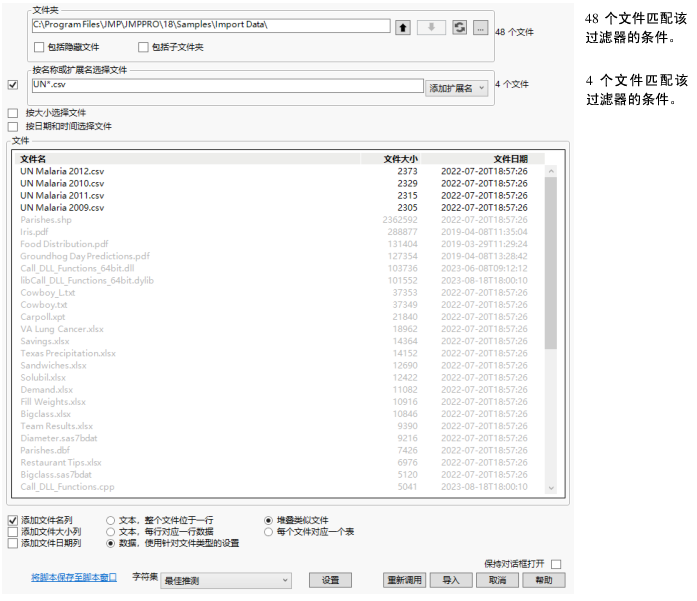Enable 按大小选择文件 checkbox

click(x=13, y=113)
